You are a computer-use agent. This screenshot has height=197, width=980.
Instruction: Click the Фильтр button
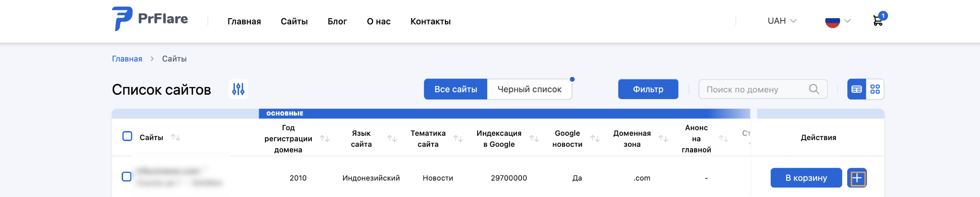(648, 89)
